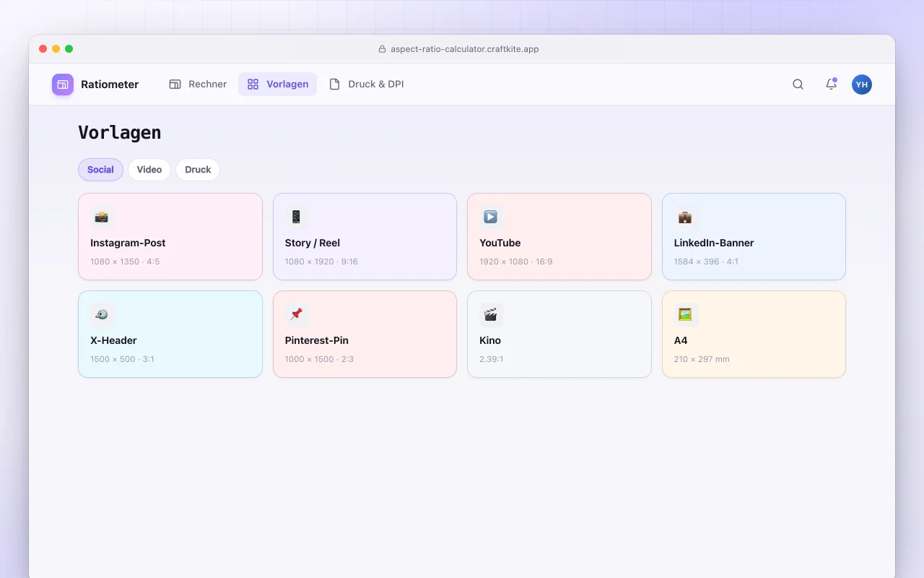Click the clapperboard icon on Kino card
The image size is (924, 578).
coord(491,314)
